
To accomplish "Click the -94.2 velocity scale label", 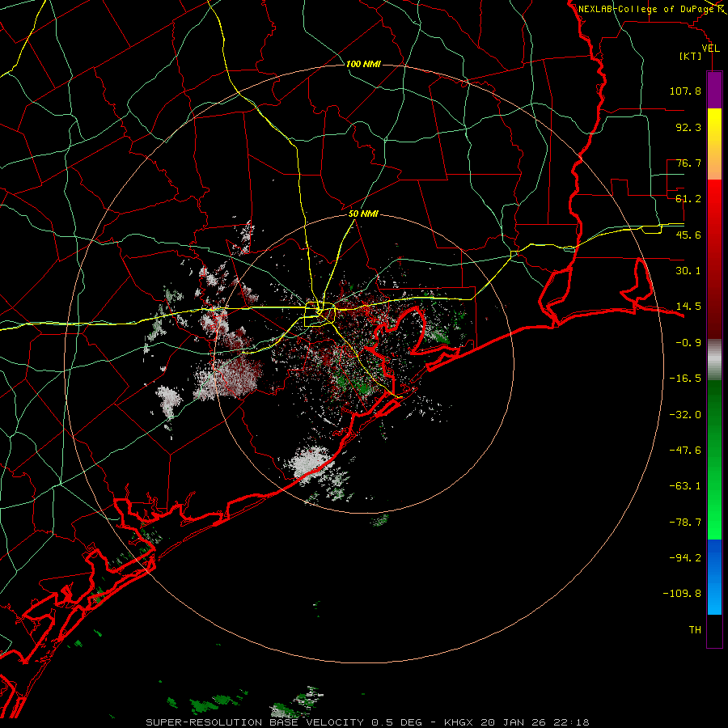I will [x=685, y=558].
